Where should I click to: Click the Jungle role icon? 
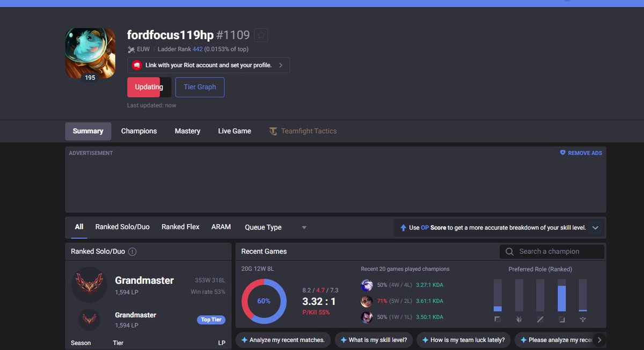click(519, 319)
